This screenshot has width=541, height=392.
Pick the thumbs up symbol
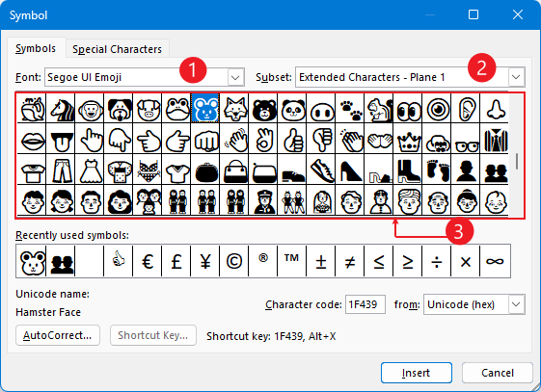[x=293, y=139]
